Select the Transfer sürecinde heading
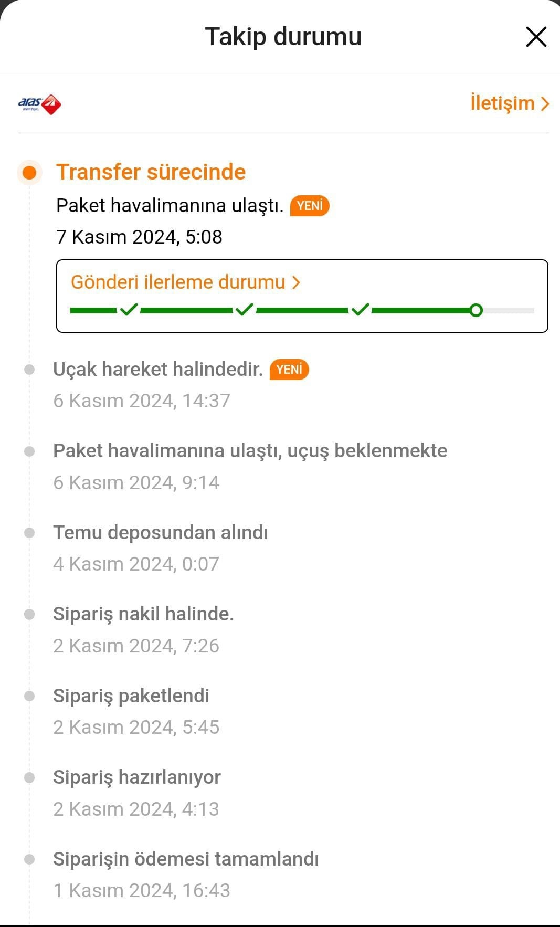This screenshot has height=927, width=560. pos(151,172)
